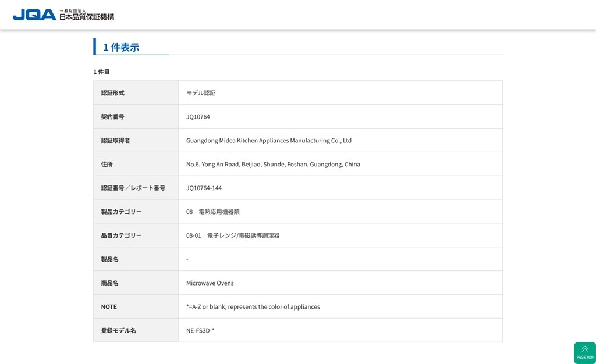Select the '登録モデル名' row label
Screen dimensions: 596x364
pos(118,331)
